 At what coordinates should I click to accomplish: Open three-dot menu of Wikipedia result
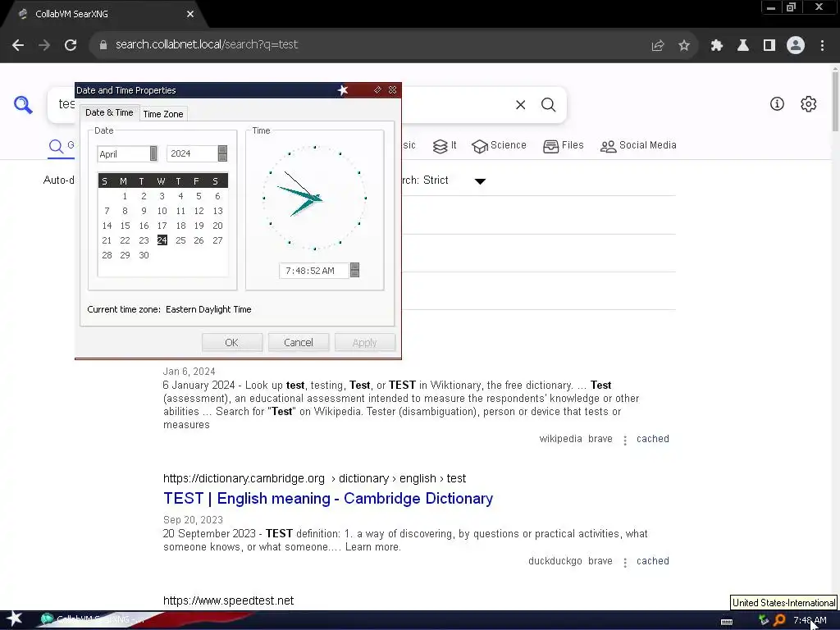point(624,440)
